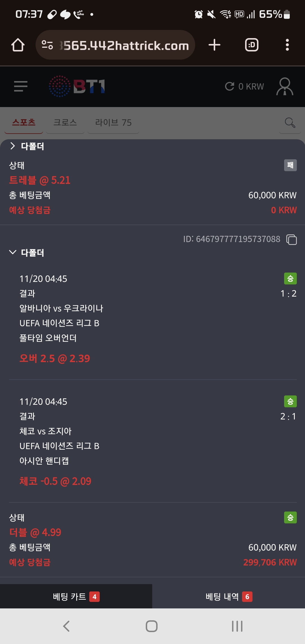Tap the BT1 logo
This screenshot has height=644, width=305.
pos(77,86)
